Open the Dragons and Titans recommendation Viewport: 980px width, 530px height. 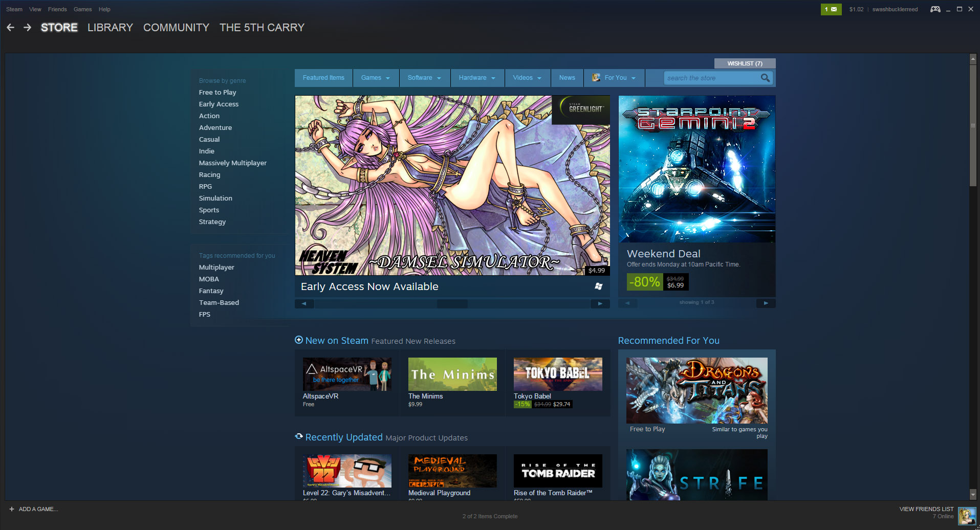click(x=697, y=390)
